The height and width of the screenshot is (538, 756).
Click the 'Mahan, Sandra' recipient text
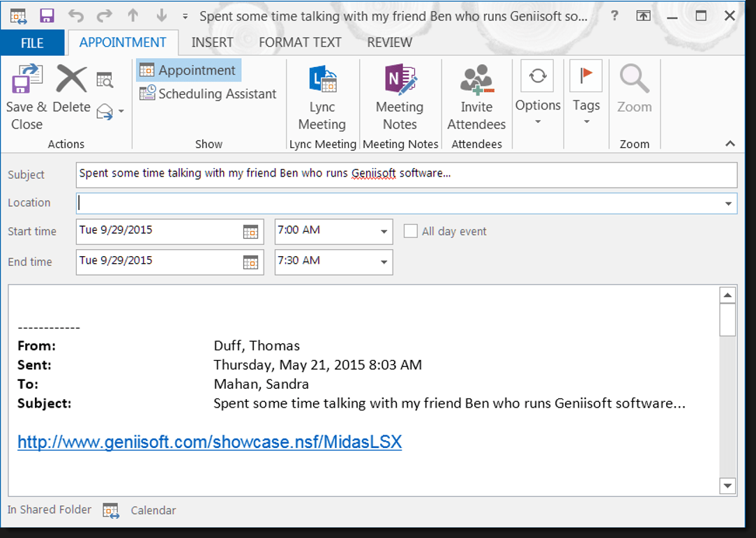pos(261,384)
